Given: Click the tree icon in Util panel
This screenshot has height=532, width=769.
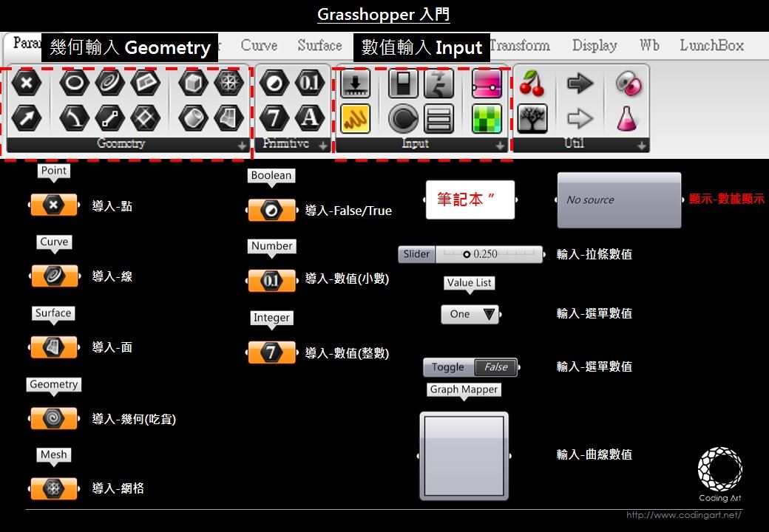Looking at the screenshot, I should [x=532, y=118].
